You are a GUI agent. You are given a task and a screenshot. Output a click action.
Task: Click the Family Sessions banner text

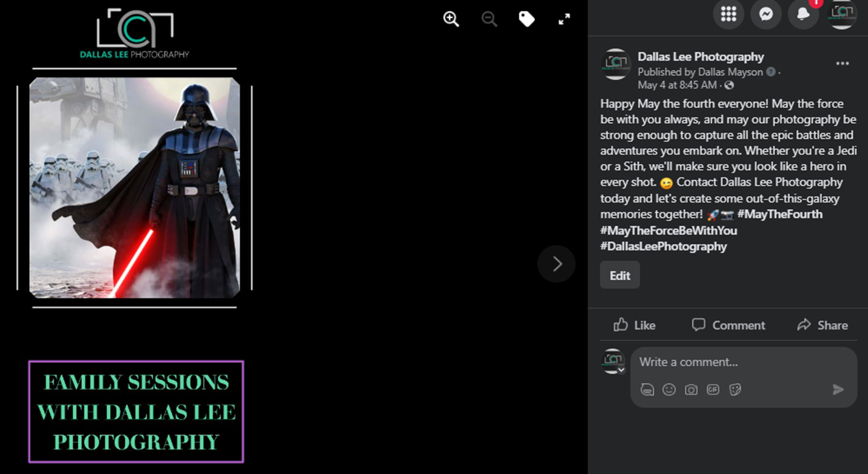[136, 412]
